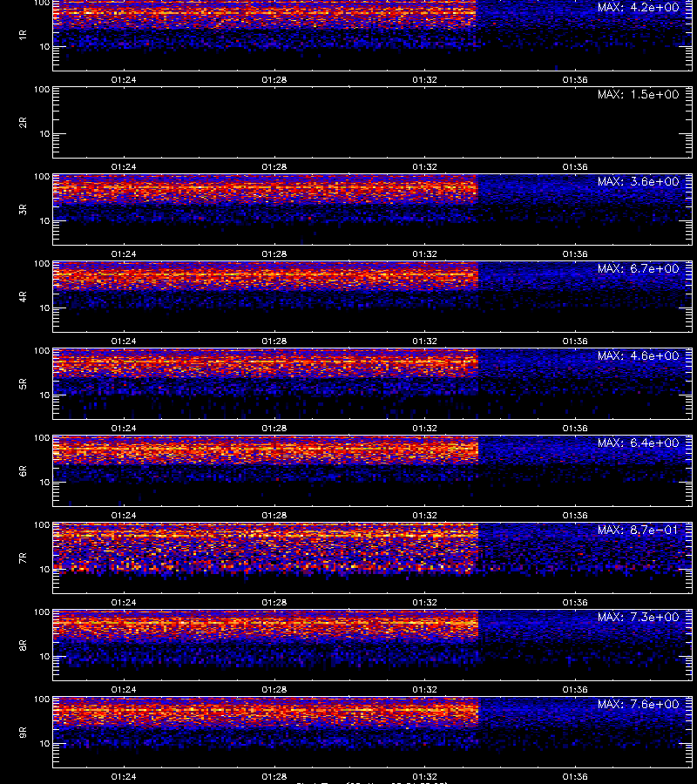Click the MAX: 6.4e+00 readout
This screenshot has width=697, height=784.
pos(638,443)
